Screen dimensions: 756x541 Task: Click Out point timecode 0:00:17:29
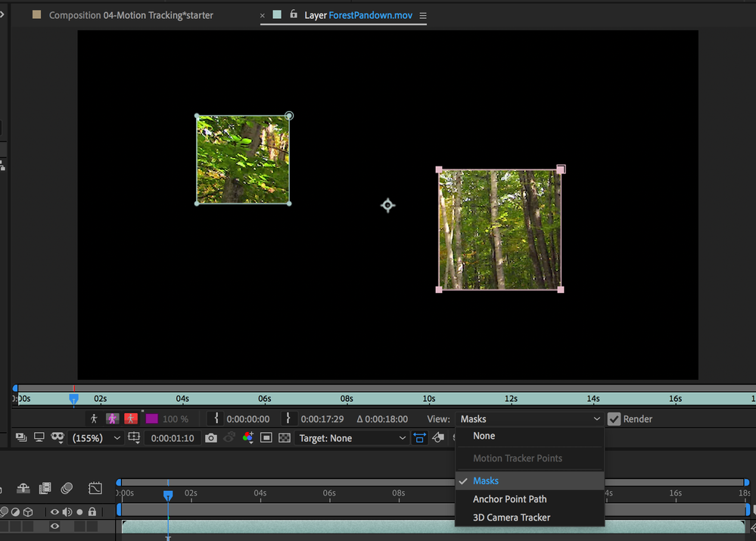322,419
